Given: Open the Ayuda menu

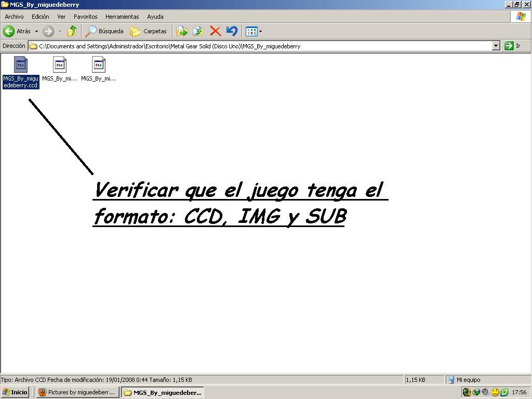Looking at the screenshot, I should (x=155, y=17).
